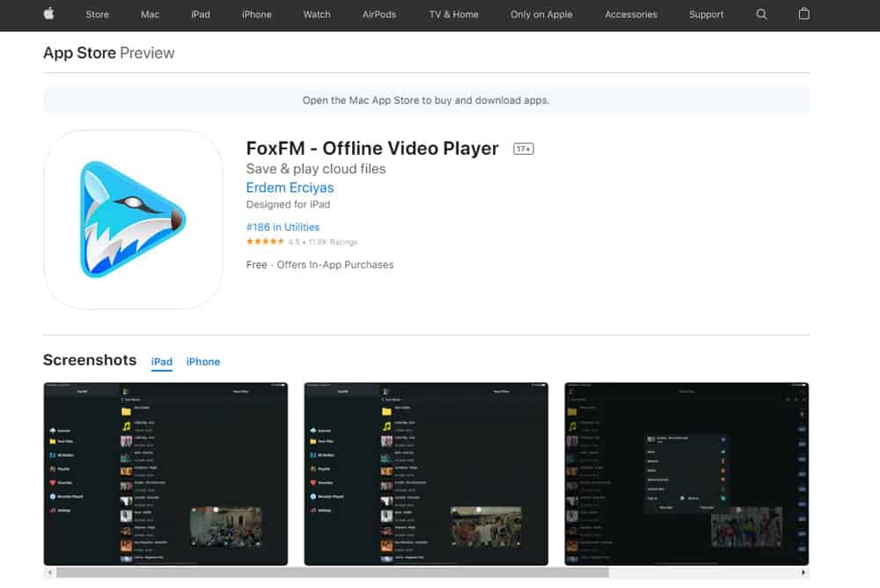Click the FoxFM fox app icon

[x=133, y=220]
